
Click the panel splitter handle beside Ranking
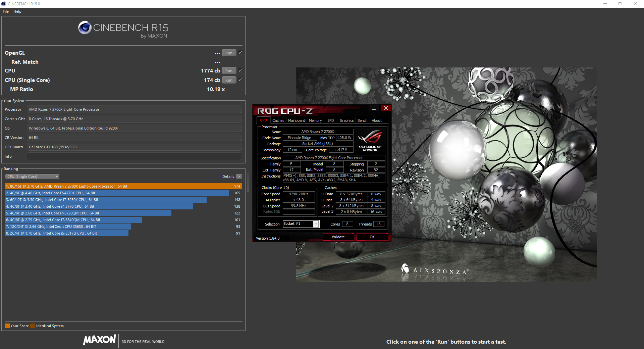(x=248, y=182)
